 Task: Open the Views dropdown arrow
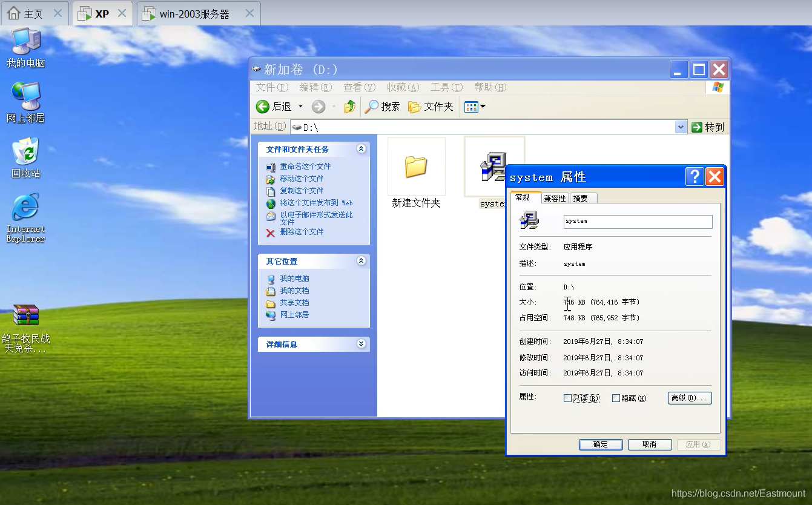[x=483, y=107]
